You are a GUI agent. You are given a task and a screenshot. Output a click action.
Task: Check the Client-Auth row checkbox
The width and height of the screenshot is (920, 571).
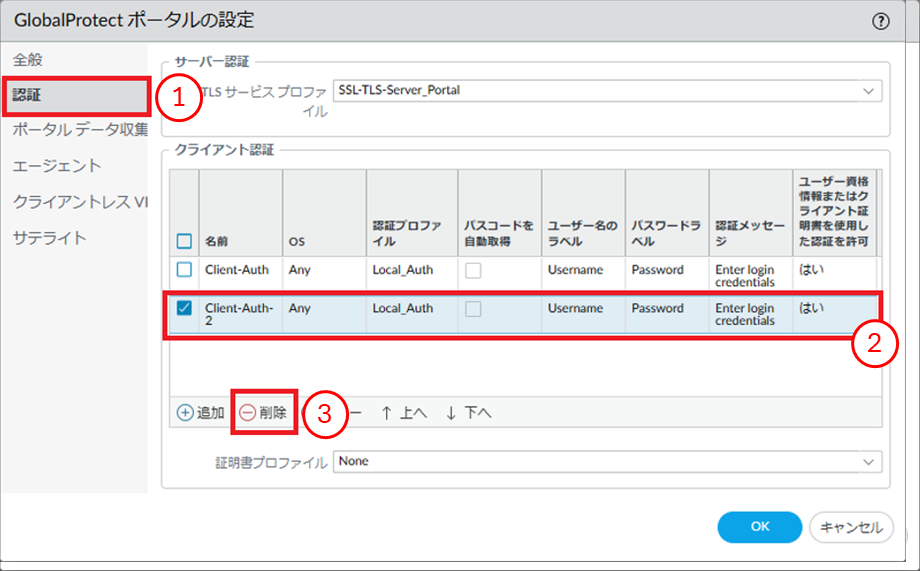tap(184, 270)
